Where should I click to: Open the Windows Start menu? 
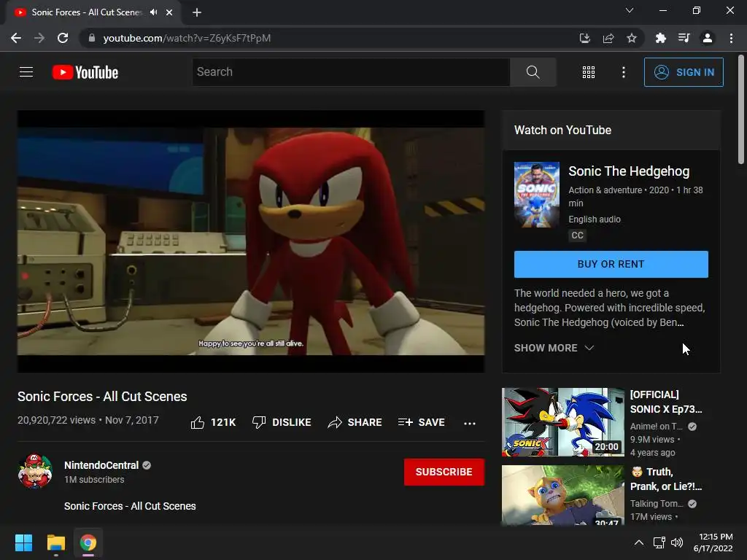[x=24, y=542]
